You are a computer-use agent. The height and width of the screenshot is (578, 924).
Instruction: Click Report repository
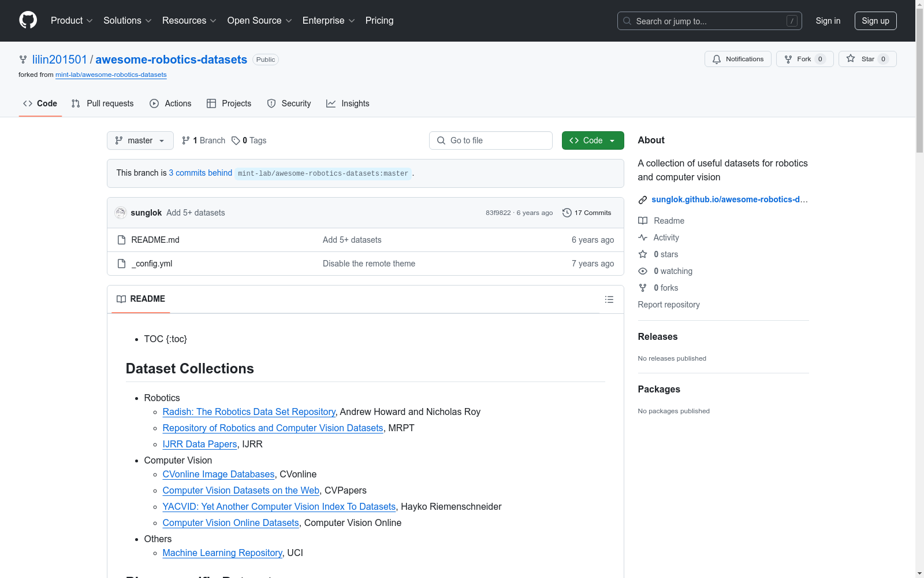(x=669, y=305)
